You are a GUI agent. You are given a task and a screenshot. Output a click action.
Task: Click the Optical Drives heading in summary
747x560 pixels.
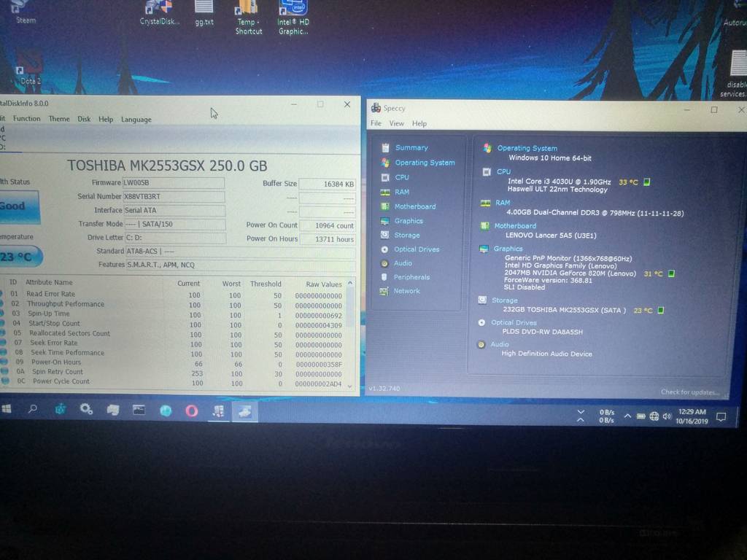(514, 322)
